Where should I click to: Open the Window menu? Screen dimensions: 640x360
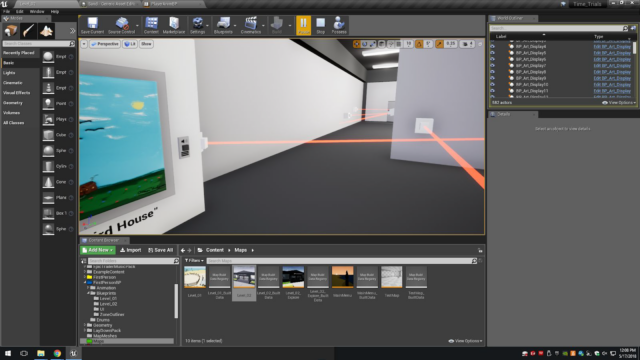[x=37, y=11]
